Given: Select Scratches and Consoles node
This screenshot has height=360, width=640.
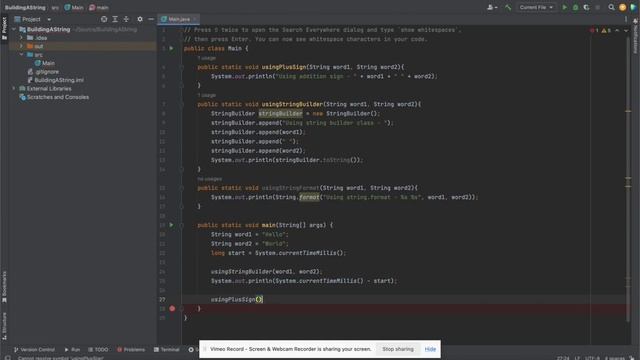Looking at the screenshot, I should pos(54,97).
